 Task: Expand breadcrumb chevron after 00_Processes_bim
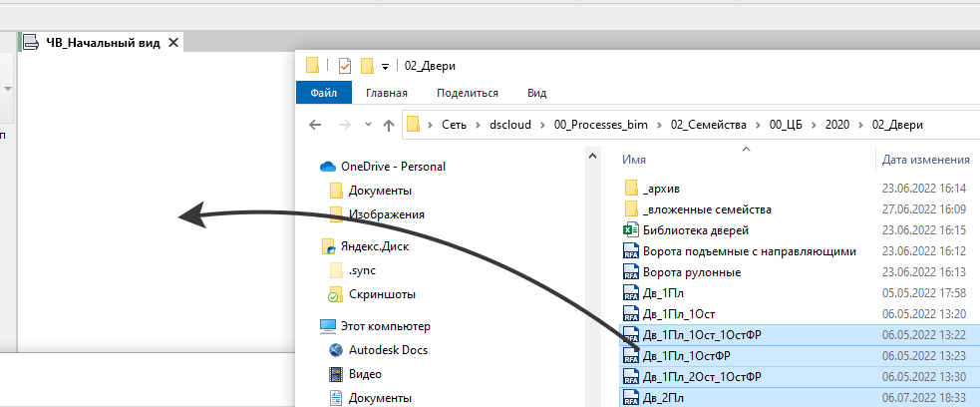click(659, 125)
